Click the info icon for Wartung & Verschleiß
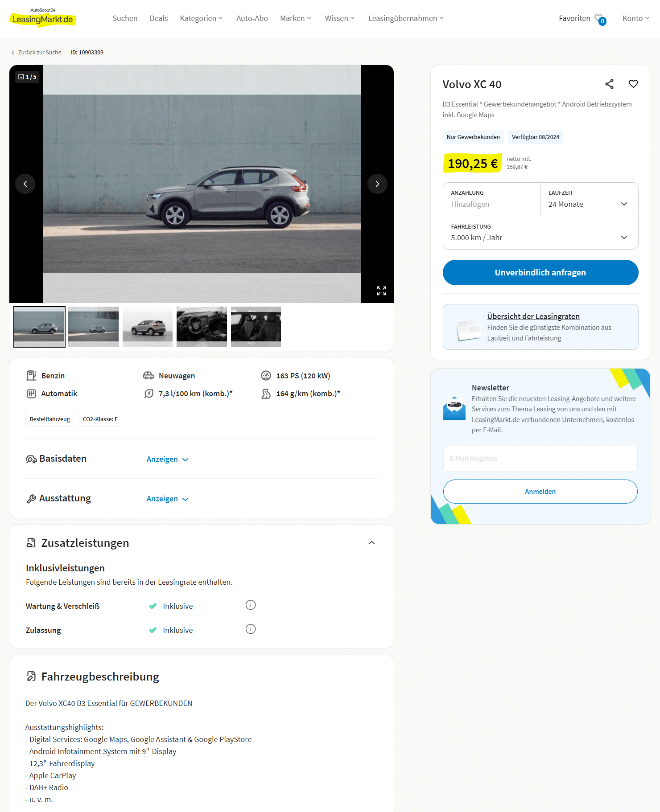Image resolution: width=660 pixels, height=812 pixels. 251,605
